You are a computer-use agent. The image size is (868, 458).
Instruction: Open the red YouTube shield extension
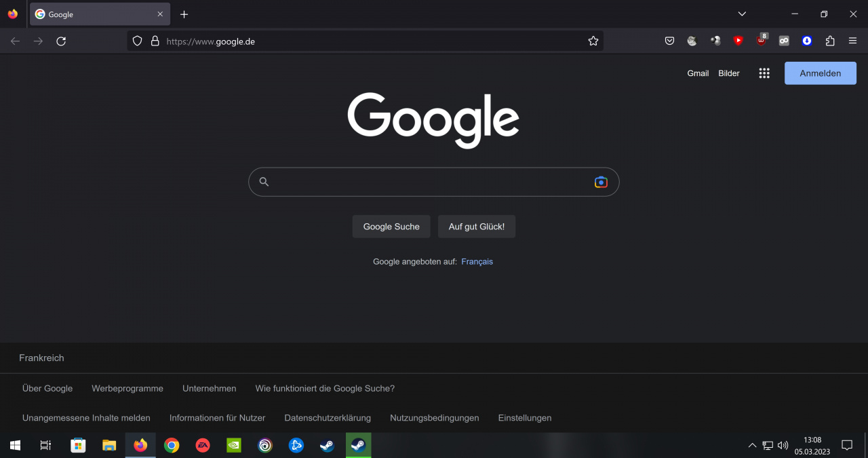point(738,41)
